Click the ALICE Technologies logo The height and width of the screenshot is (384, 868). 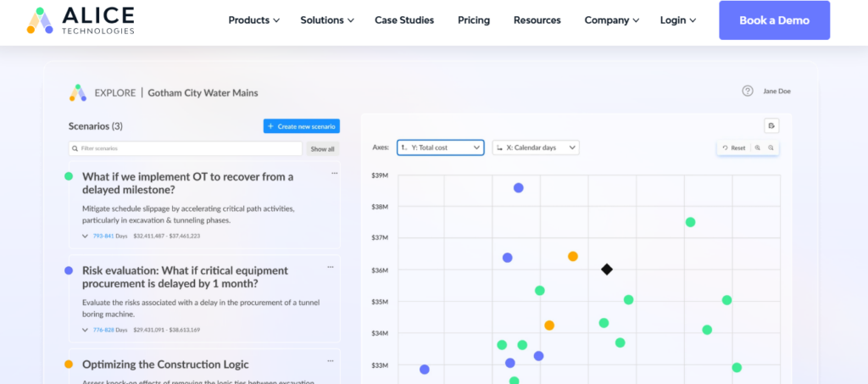pyautogui.click(x=81, y=20)
